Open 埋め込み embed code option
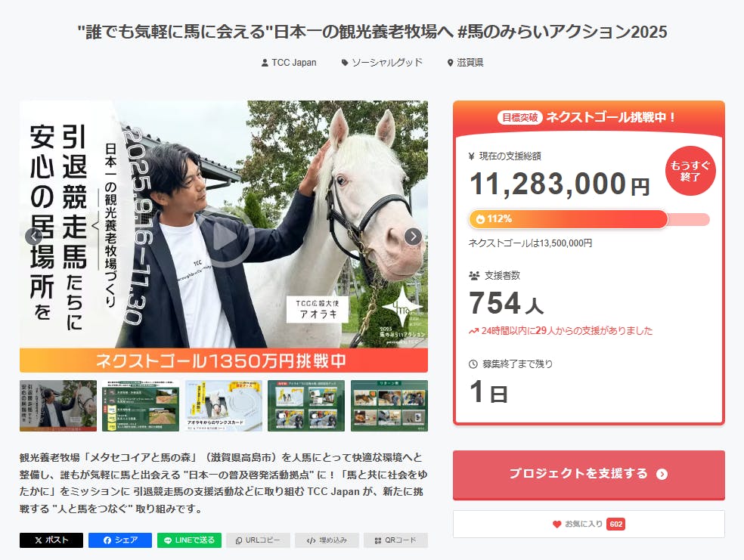Image resolution: width=744 pixels, height=560 pixels. coord(327,540)
